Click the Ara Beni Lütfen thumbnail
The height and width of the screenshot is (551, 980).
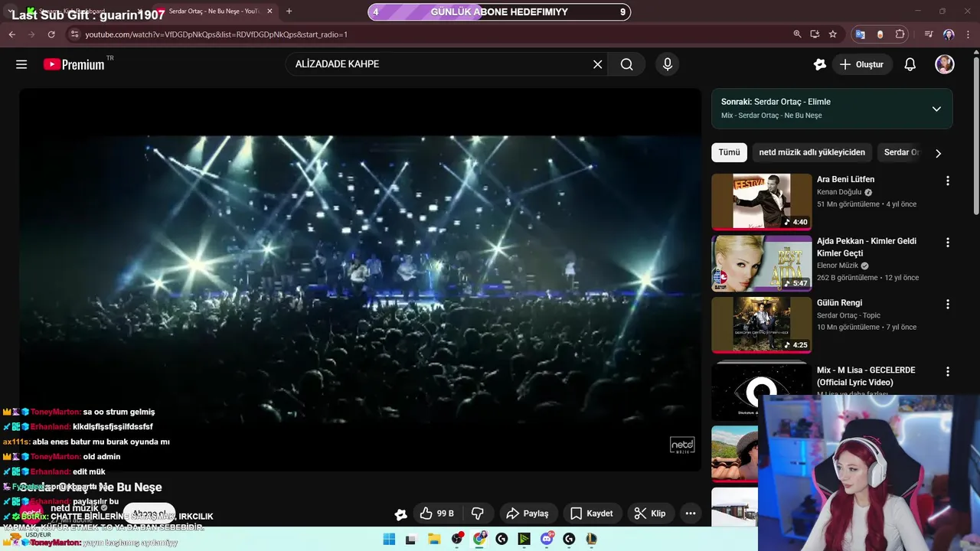coord(761,201)
